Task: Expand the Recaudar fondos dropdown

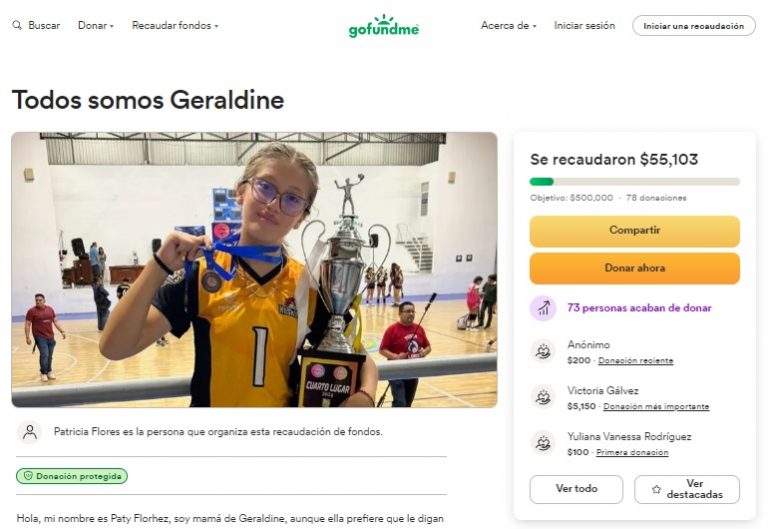Action: [x=175, y=25]
